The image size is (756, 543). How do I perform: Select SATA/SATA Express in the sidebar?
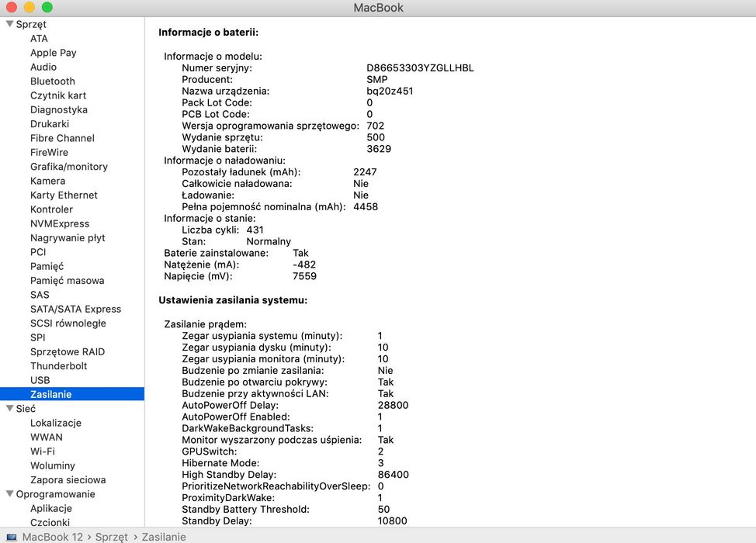click(76, 309)
